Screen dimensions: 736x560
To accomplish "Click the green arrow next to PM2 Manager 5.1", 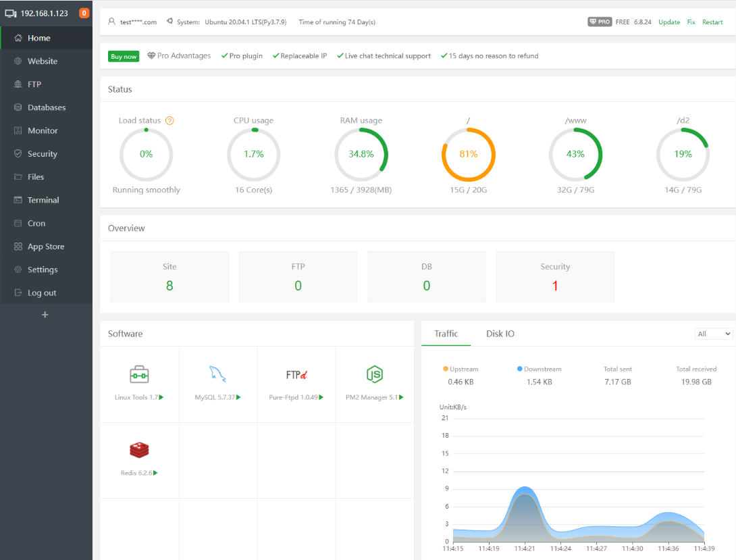I will coord(401,397).
